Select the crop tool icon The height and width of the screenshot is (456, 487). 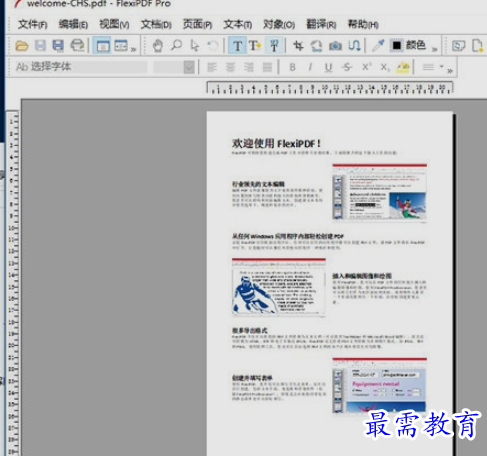tap(298, 45)
